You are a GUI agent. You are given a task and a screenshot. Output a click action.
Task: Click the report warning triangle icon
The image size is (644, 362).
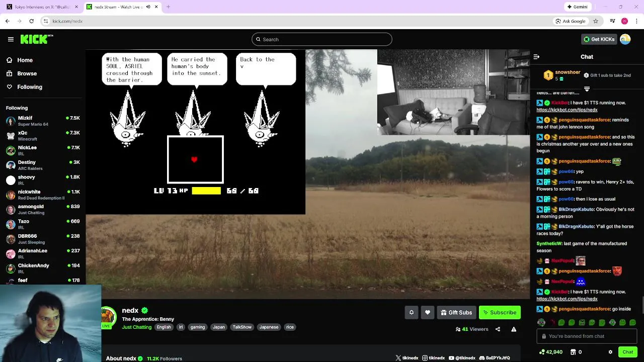coord(514,329)
